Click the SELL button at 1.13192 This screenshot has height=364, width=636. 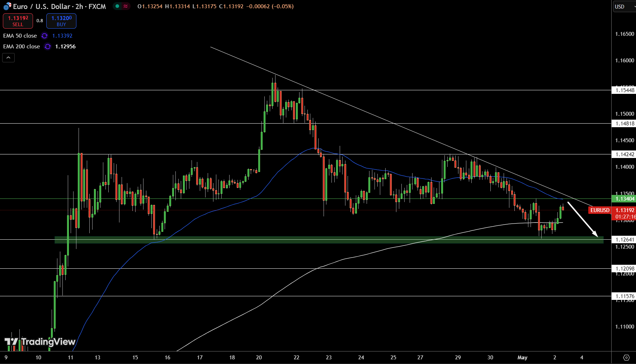coord(18,21)
